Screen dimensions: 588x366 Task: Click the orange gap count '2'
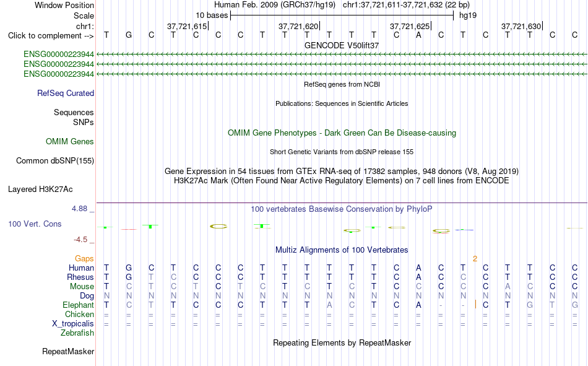click(x=475, y=259)
